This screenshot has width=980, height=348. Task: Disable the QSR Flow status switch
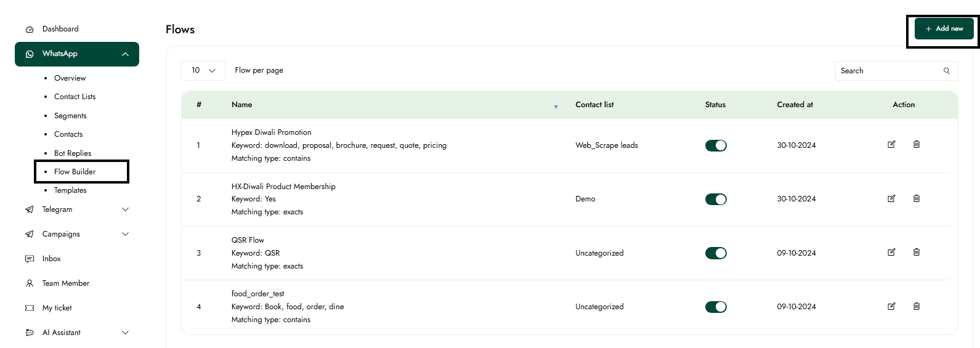click(x=715, y=253)
